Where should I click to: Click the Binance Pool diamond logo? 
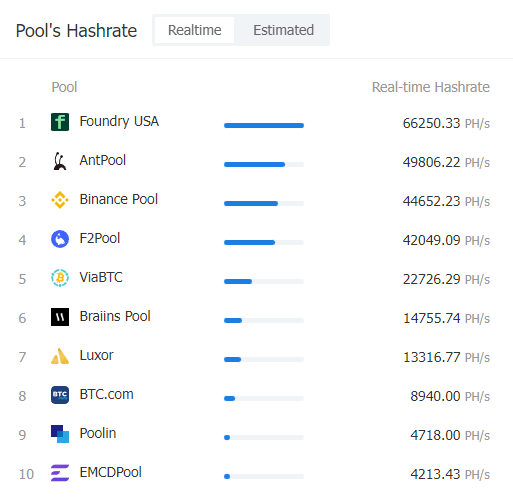coord(60,200)
